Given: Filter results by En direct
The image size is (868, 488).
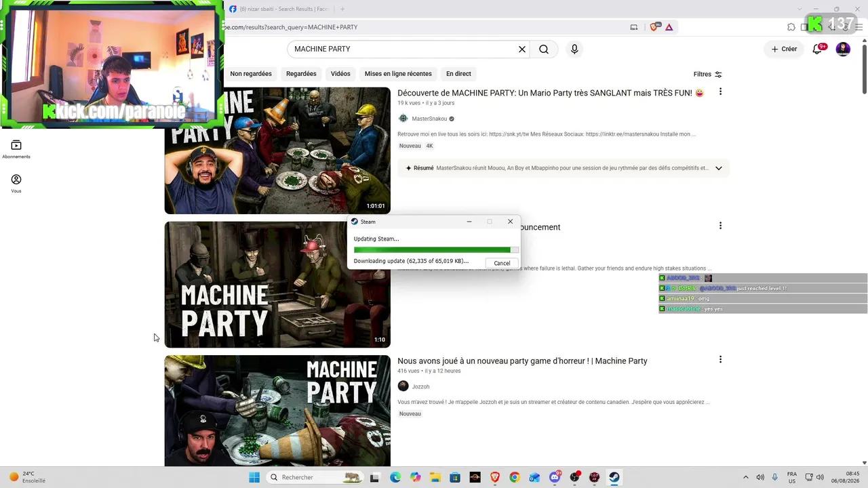Looking at the screenshot, I should click(x=458, y=74).
